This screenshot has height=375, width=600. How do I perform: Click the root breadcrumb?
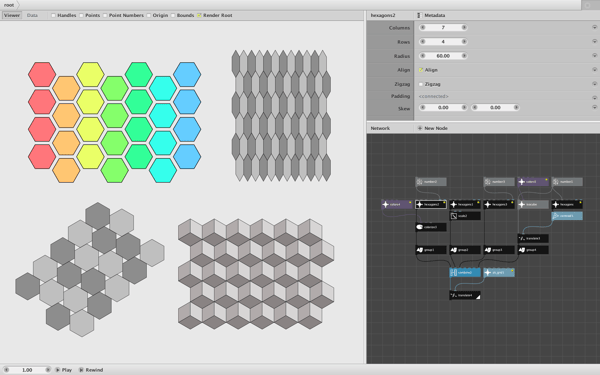click(x=9, y=5)
